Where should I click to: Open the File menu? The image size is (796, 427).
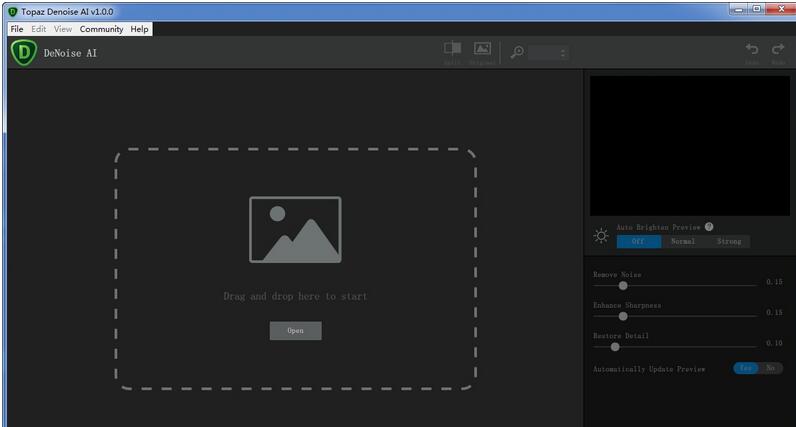(x=17, y=29)
